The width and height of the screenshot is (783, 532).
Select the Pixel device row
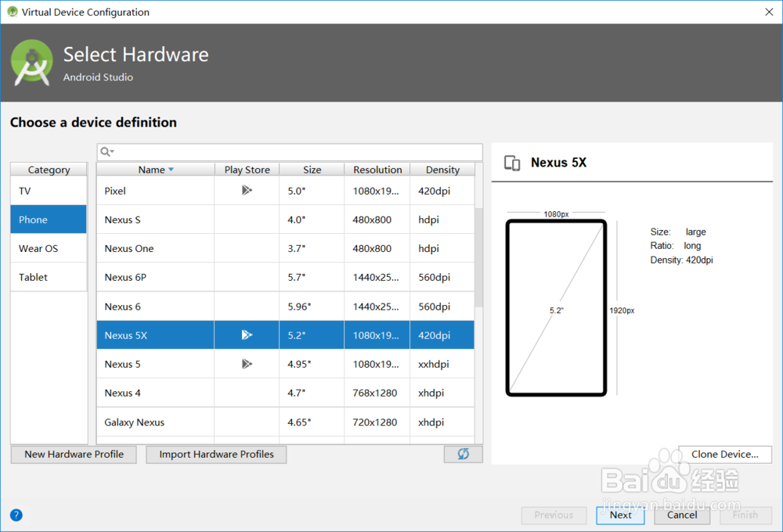tap(286, 191)
